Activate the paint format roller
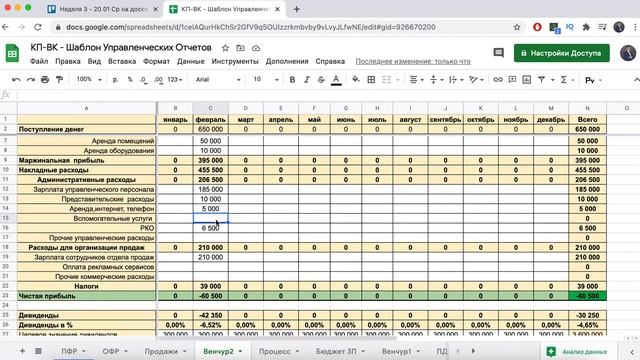The height and width of the screenshot is (360, 640). 60,80
